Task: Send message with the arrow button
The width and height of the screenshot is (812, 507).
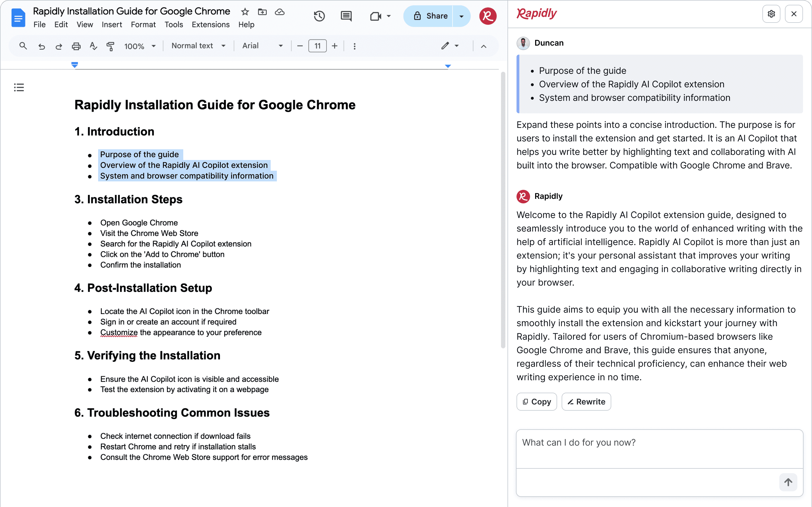Action: coord(789,482)
